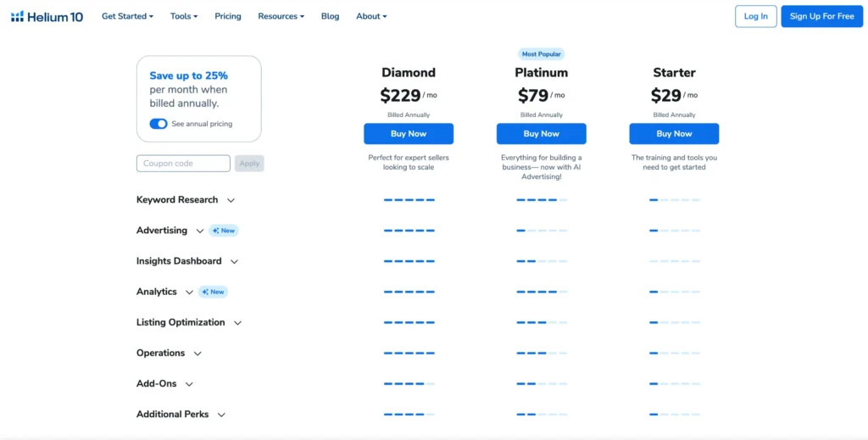This screenshot has width=868, height=440.
Task: Open the Blog link in navigation
Action: click(330, 16)
